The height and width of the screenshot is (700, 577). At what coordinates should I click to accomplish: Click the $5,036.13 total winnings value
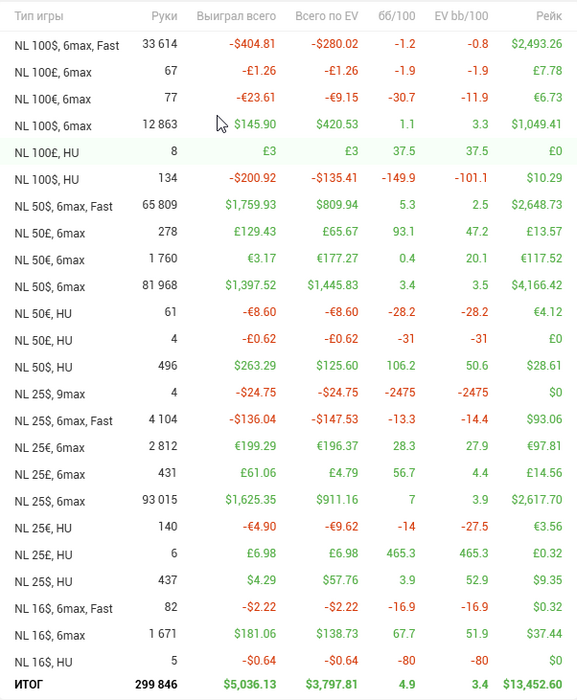tap(250, 684)
